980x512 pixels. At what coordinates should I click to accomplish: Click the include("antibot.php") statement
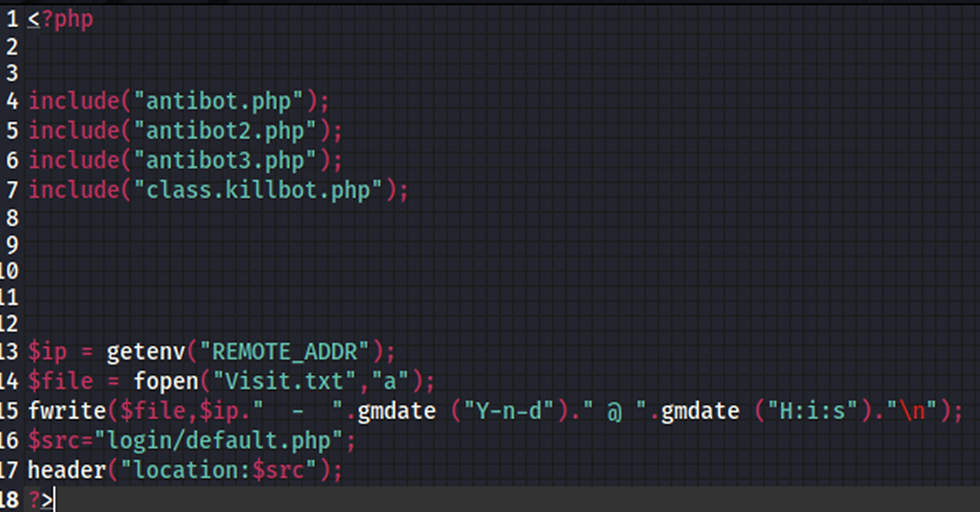[x=178, y=101]
